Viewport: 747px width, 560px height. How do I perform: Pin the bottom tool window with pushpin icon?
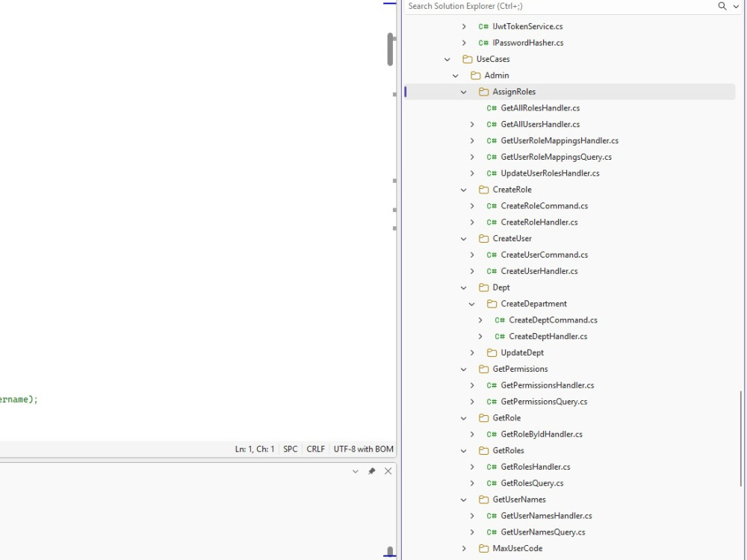tap(371, 471)
